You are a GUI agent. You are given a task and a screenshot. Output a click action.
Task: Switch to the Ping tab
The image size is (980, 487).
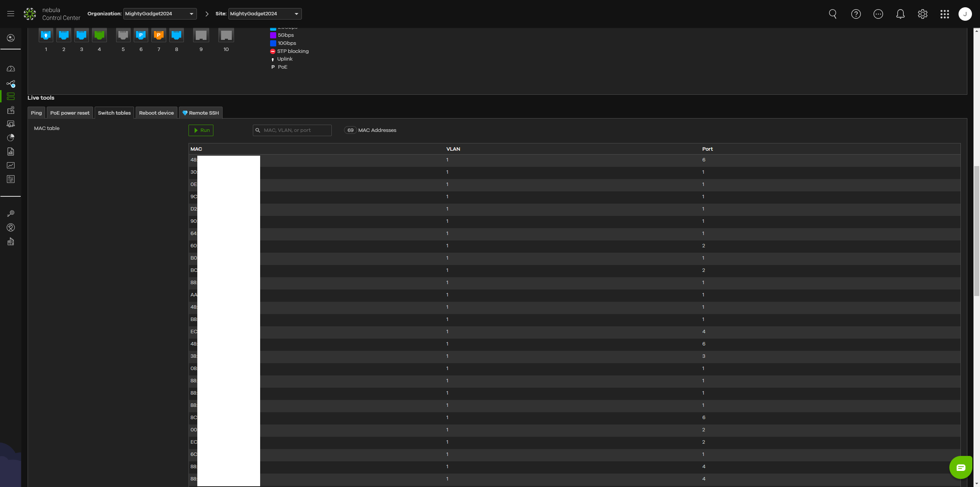(36, 113)
